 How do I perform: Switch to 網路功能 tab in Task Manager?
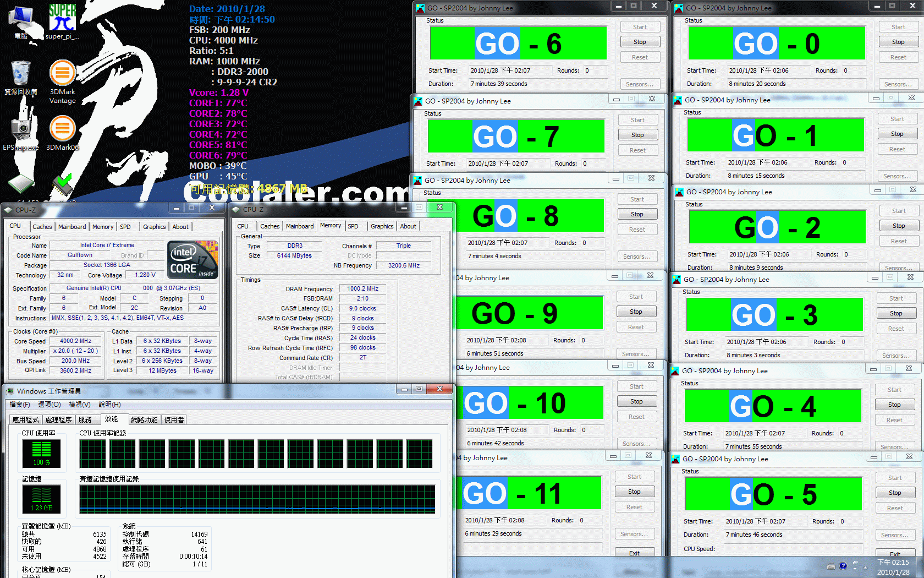tap(144, 420)
